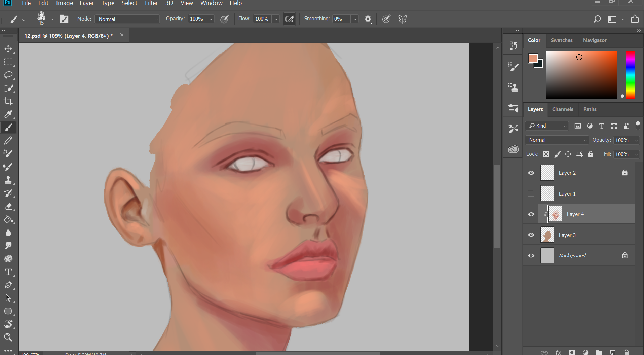
Task: Expand the layer blend mode Normal dropdown
Action: (x=557, y=140)
